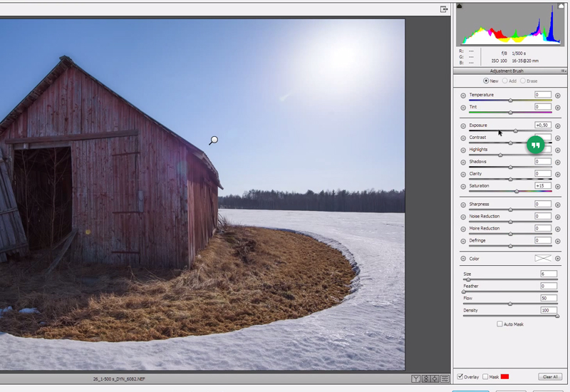Click the plus icon next to Saturation
Screen dimensions: 570x392
coord(558,187)
